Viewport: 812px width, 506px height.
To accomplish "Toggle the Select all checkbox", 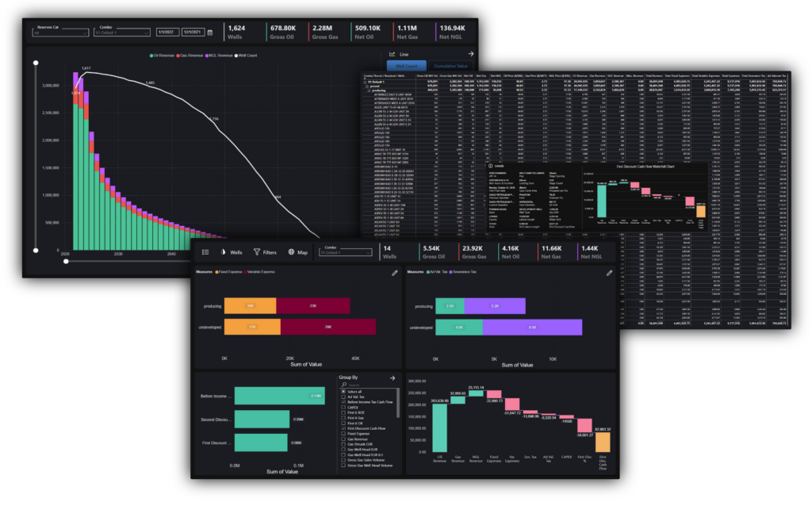I will point(342,392).
